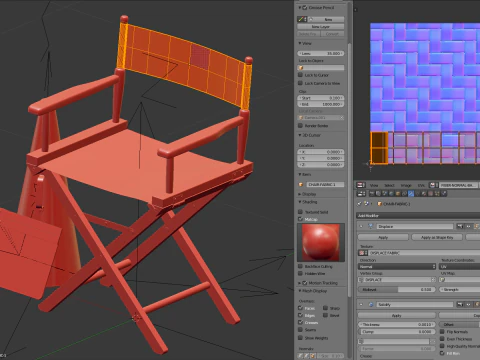
Task: Open the Object Data properties tab
Action: pos(418,194)
